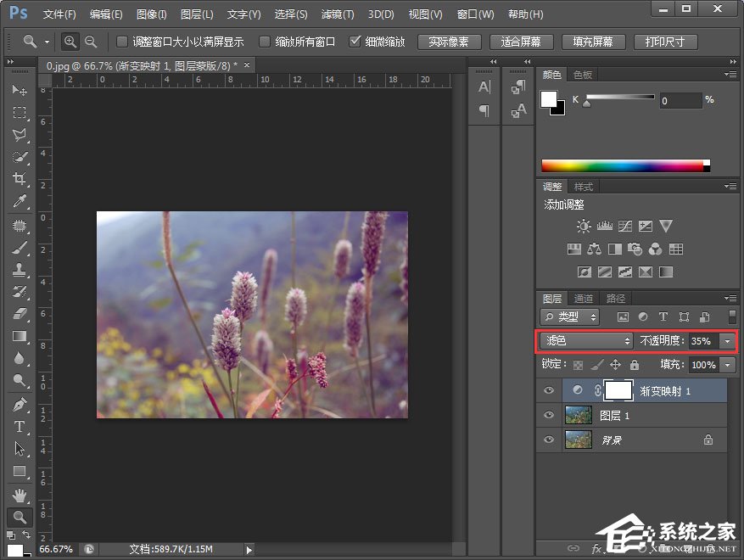Switch to the 通道 panel tab
The image size is (744, 560).
click(x=584, y=298)
